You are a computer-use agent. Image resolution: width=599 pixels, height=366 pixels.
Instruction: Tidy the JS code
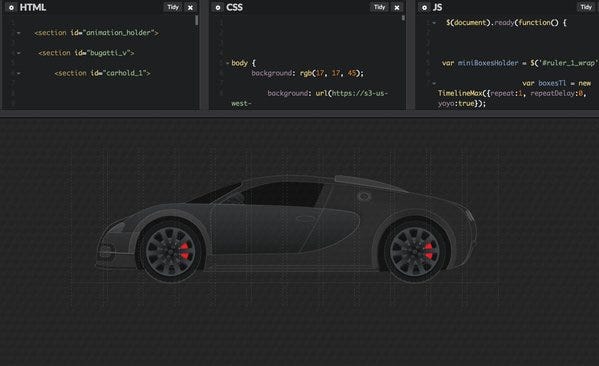pos(586,7)
